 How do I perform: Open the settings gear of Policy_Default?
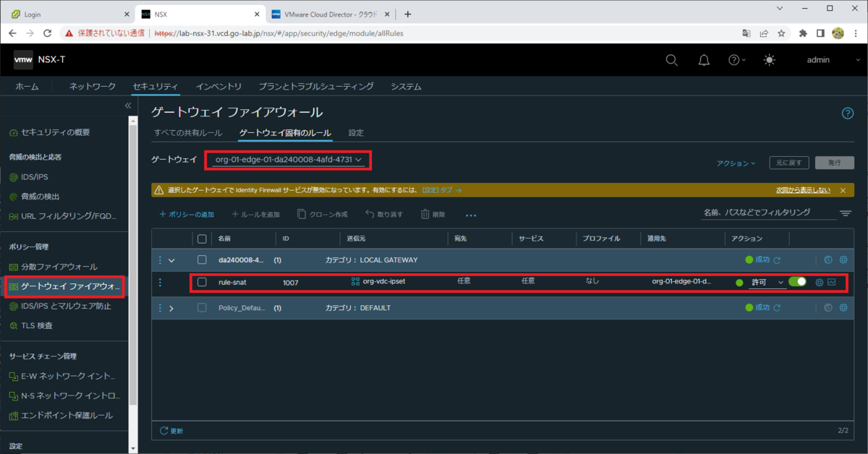[843, 308]
